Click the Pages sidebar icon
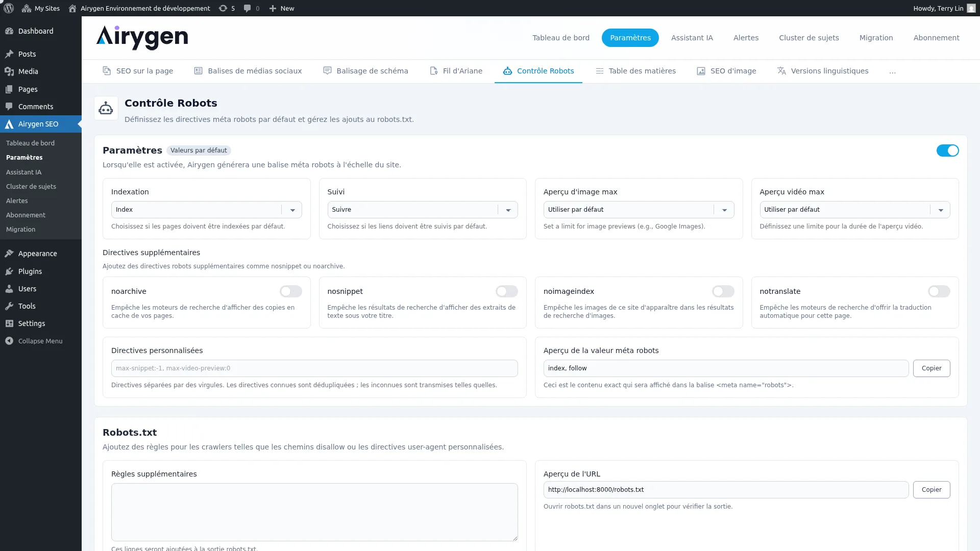The width and height of the screenshot is (980, 551). [x=9, y=89]
